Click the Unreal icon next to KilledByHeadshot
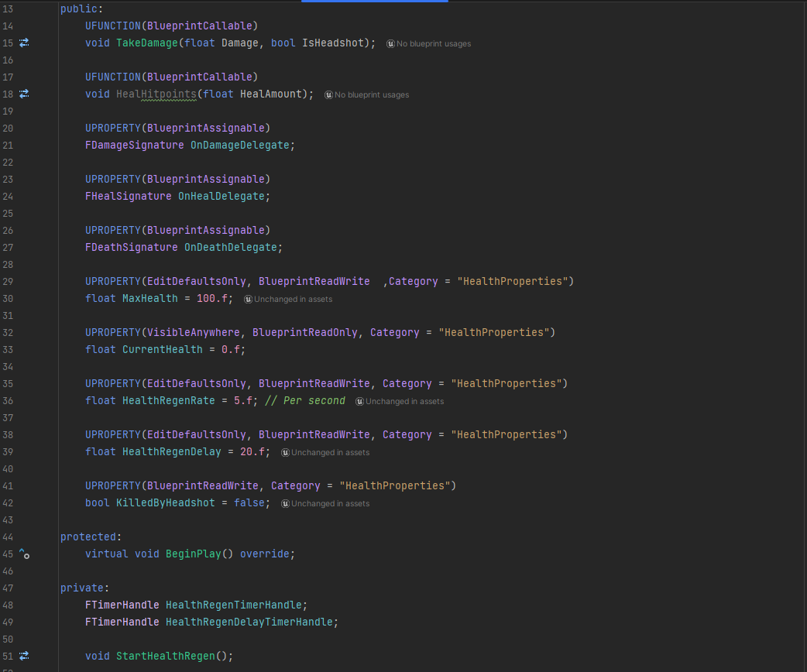 [285, 503]
